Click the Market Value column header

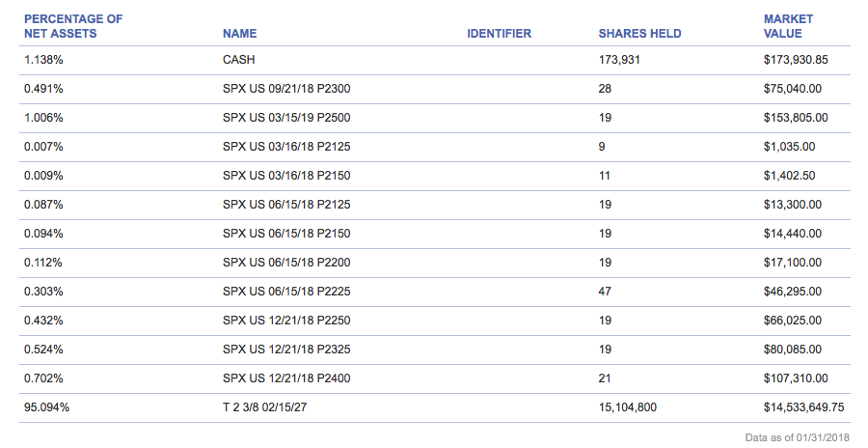click(788, 26)
